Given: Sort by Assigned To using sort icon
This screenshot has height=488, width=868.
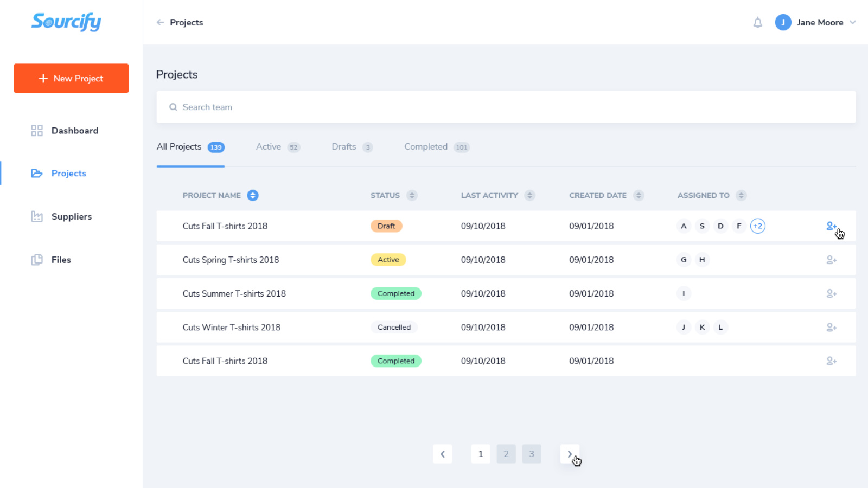Looking at the screenshot, I should click(741, 195).
